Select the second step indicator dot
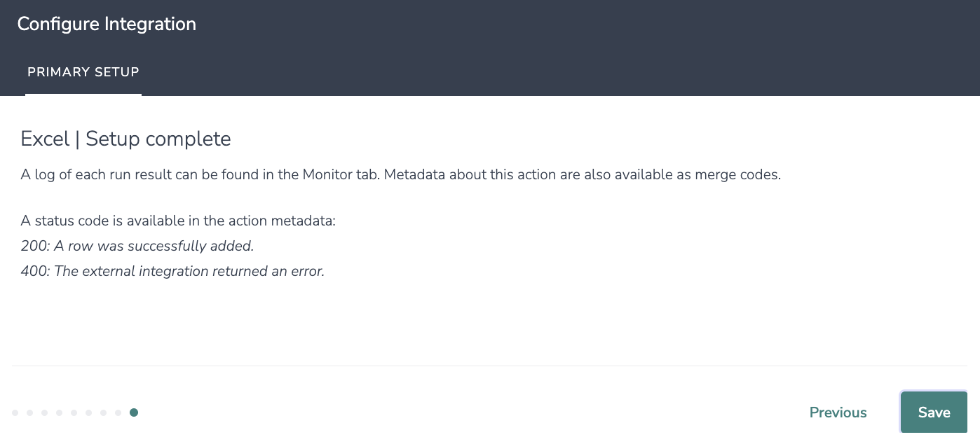Viewport: 980px width, 444px height. [30, 412]
